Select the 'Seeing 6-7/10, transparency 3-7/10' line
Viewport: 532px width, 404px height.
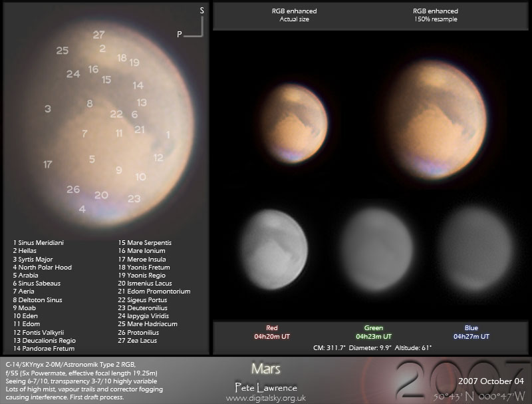pyautogui.click(x=81, y=381)
